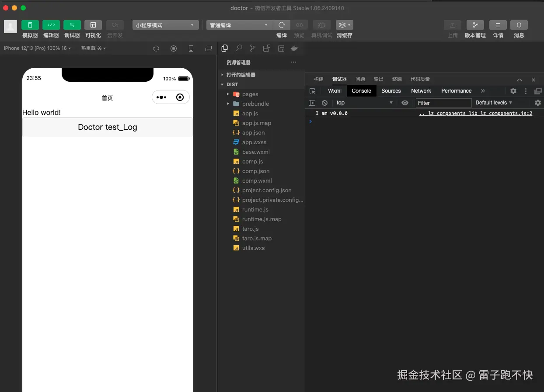Open the capsule more (...) menu in the mini program
The width and height of the screenshot is (544, 392).
pos(162,97)
